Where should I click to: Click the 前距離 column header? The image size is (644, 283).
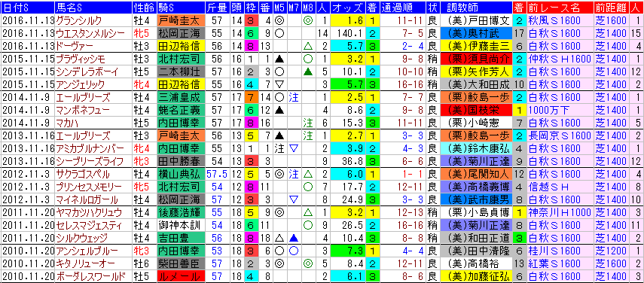pos(611,8)
